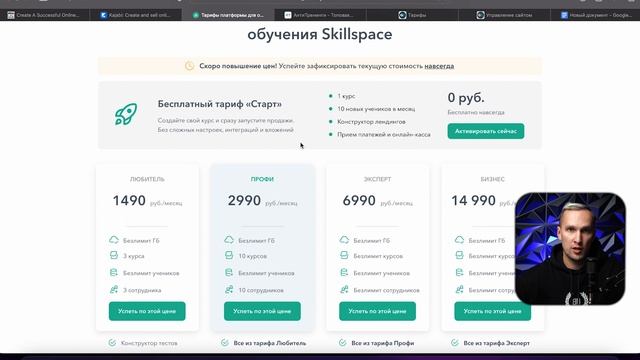Click Все из тарифа Эксперт text
The height and width of the screenshot is (360, 640).
pyautogui.click(x=496, y=343)
